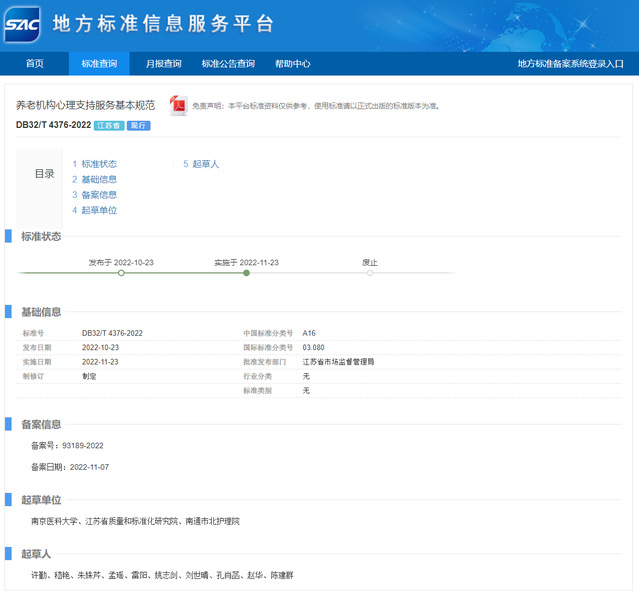Go to the 首页 home tab
This screenshot has width=639, height=596.
pos(35,64)
